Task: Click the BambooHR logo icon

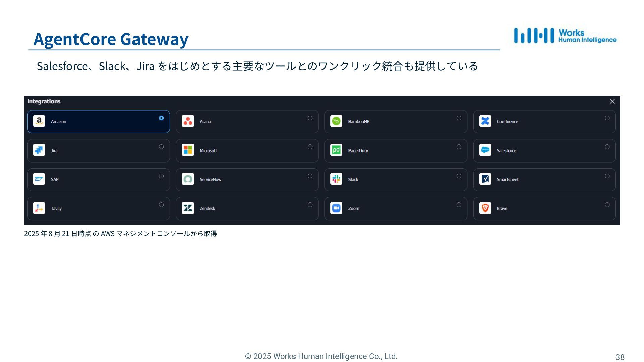Action: (336, 121)
